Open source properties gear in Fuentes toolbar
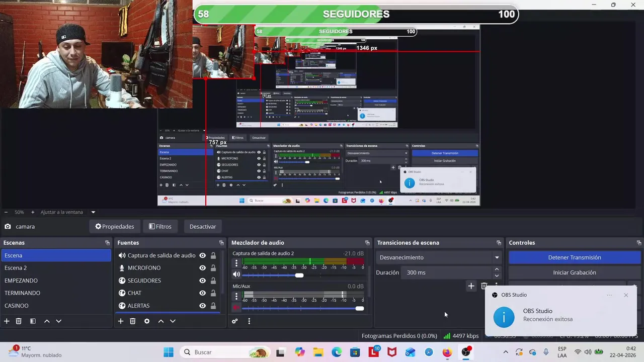 point(147,321)
